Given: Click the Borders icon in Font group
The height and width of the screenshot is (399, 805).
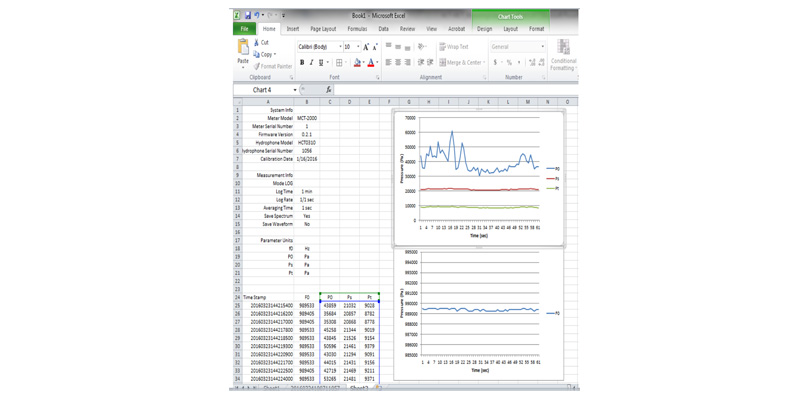Looking at the screenshot, I should pyautogui.click(x=339, y=63).
